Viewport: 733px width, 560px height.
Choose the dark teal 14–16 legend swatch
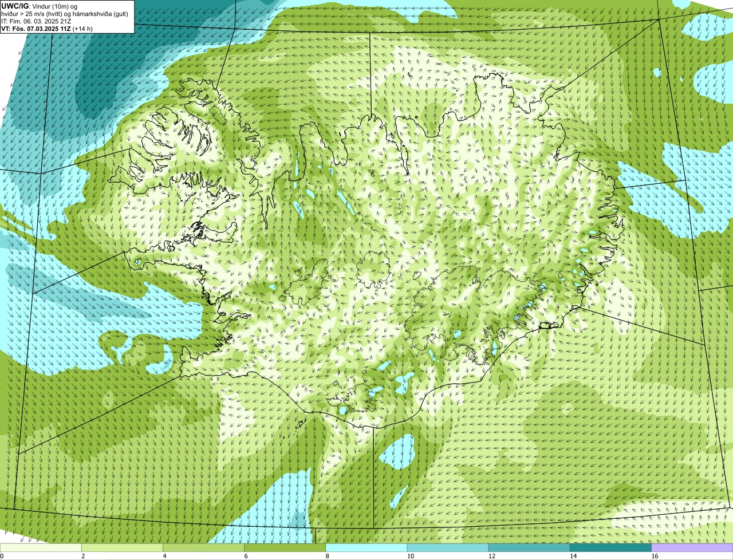tap(610, 548)
